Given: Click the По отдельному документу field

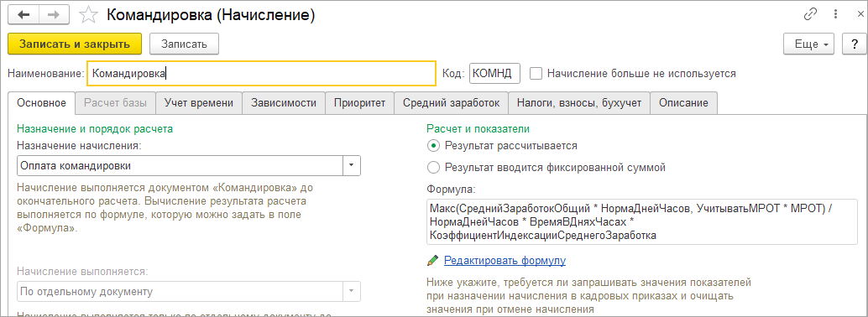Looking at the screenshot, I should pos(180,292).
